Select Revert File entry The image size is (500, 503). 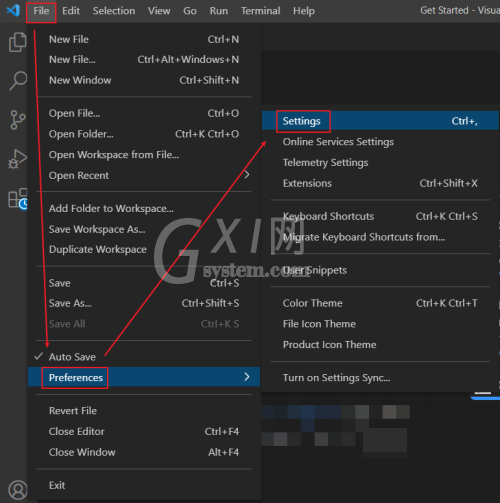pyautogui.click(x=144, y=411)
